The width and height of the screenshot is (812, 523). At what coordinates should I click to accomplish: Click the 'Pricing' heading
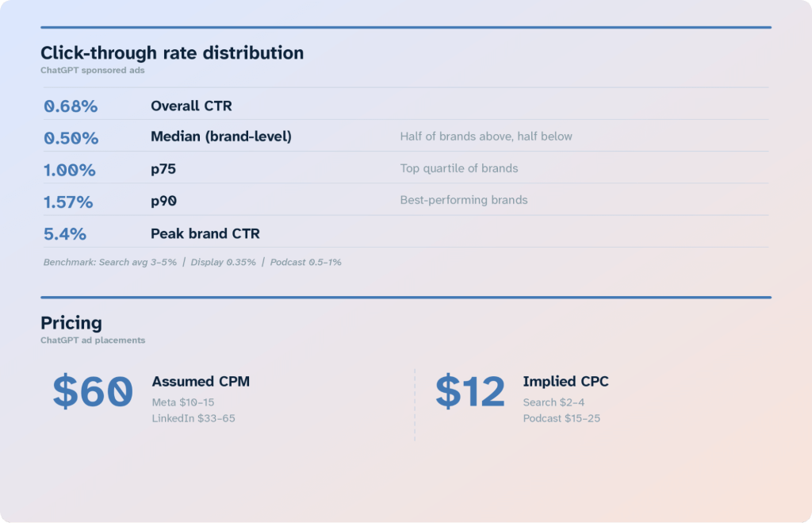tap(71, 323)
